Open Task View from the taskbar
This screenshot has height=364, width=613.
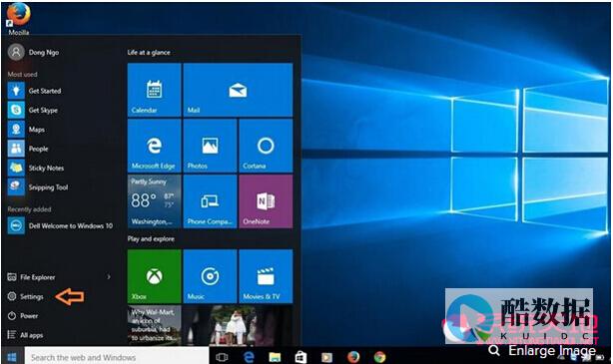(x=222, y=357)
